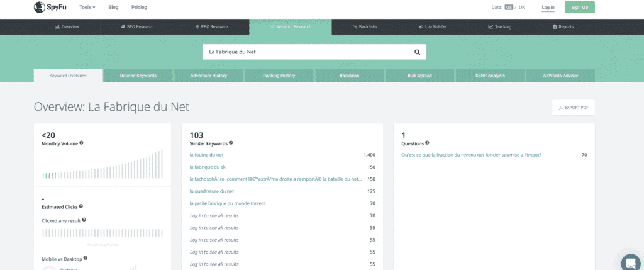
Task: Click the help icon beside Mobile vs Desktop
Action: tap(86, 257)
